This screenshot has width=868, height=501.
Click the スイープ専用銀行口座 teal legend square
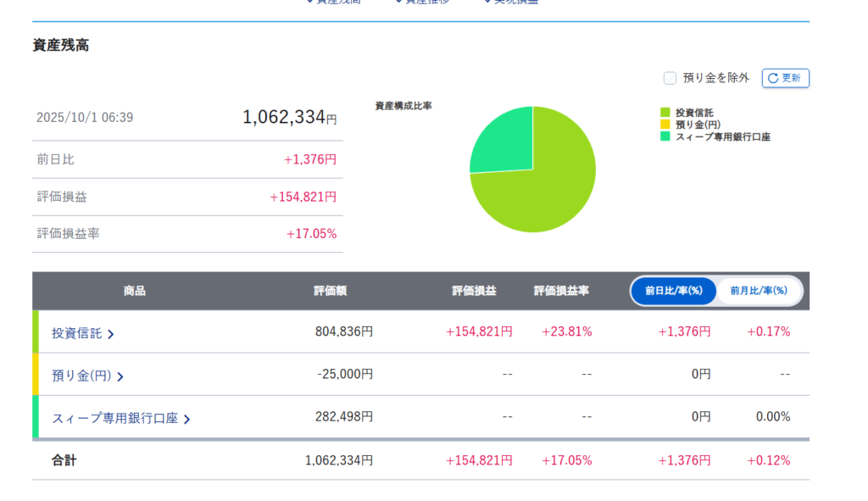click(665, 136)
